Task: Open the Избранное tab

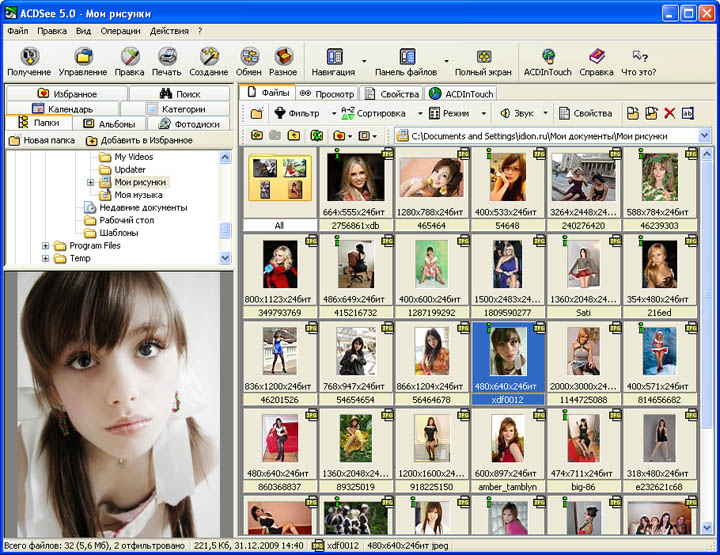Action: pyautogui.click(x=67, y=94)
